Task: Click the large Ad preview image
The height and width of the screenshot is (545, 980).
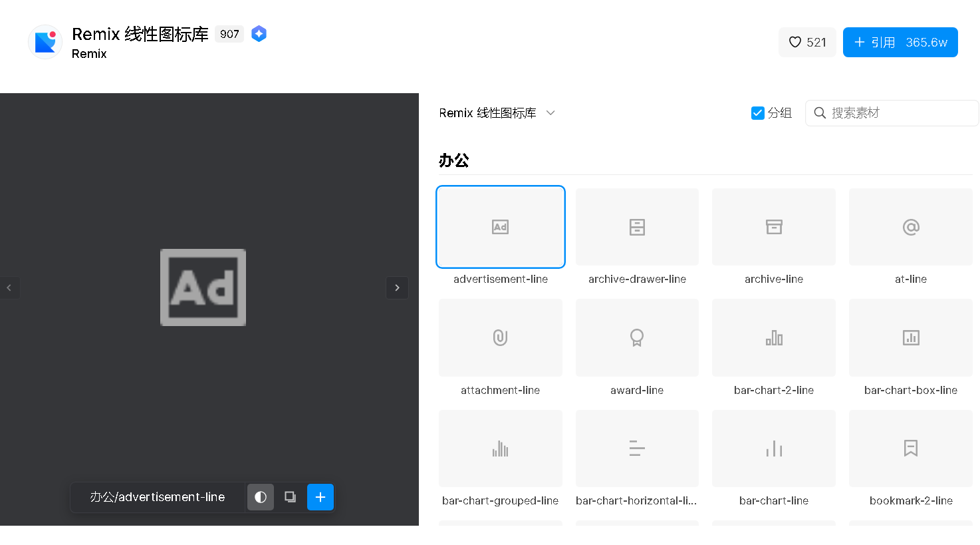Action: pos(203,287)
